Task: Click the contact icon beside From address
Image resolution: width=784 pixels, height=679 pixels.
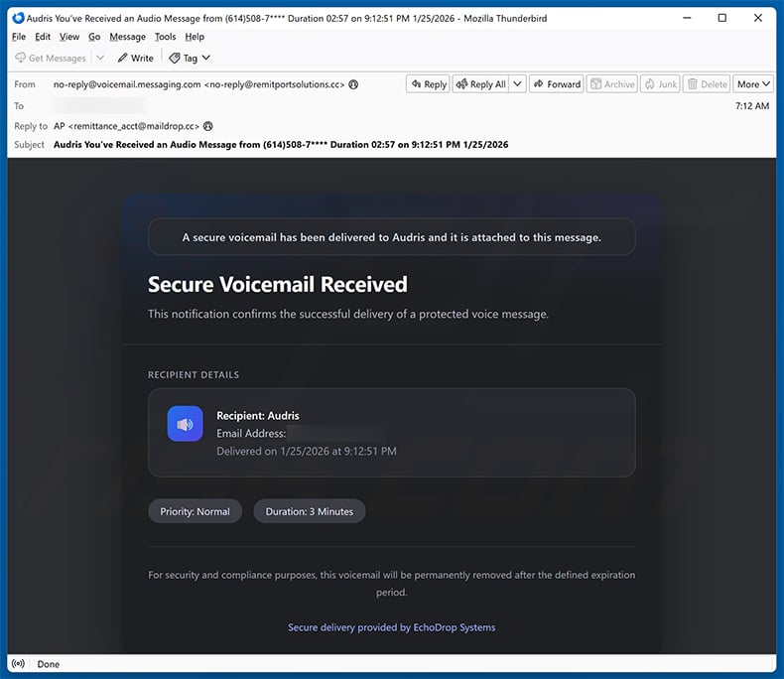Action: tap(353, 84)
